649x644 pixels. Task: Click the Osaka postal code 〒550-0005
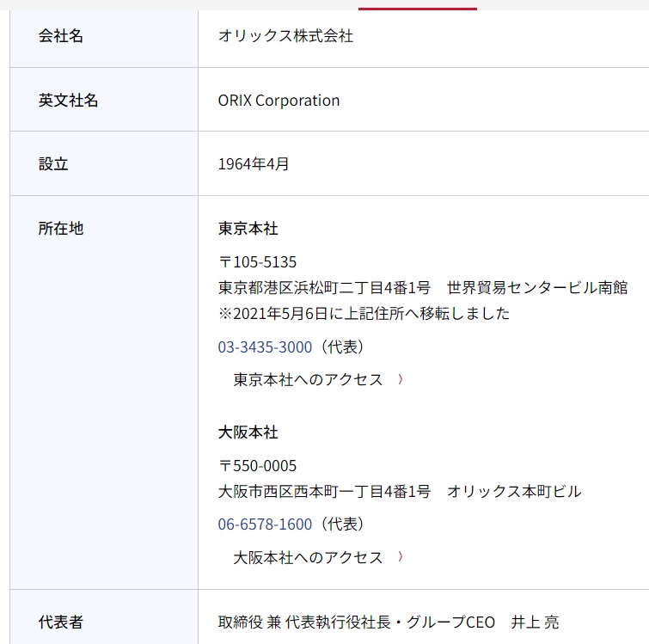(x=257, y=466)
